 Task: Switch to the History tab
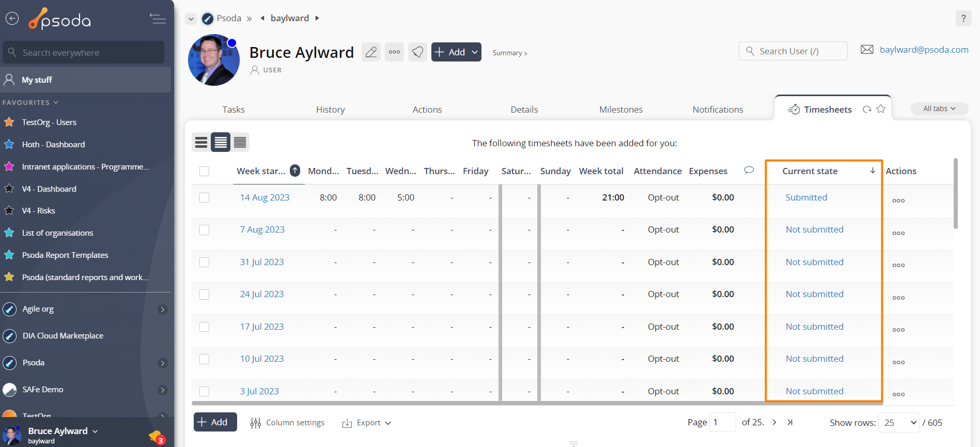click(x=331, y=110)
